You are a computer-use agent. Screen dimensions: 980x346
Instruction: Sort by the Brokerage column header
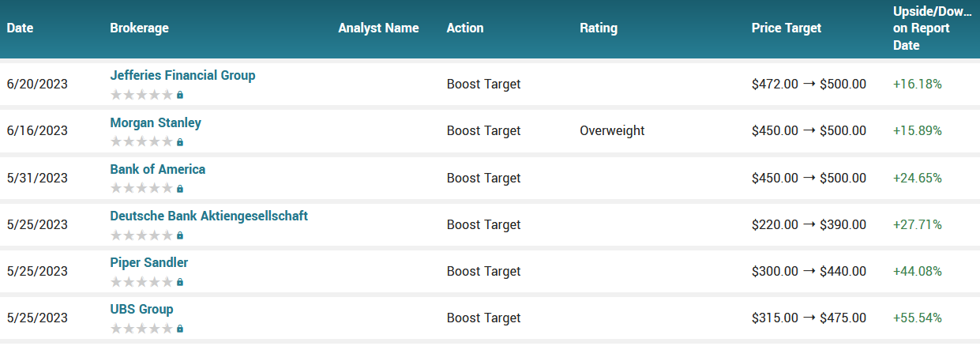coord(139,28)
